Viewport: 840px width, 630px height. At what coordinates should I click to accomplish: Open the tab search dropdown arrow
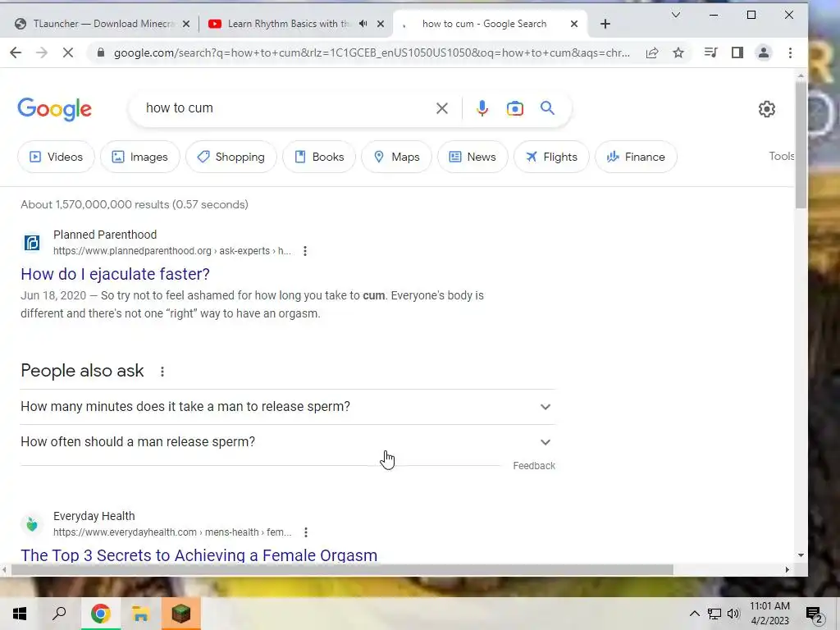pos(676,15)
